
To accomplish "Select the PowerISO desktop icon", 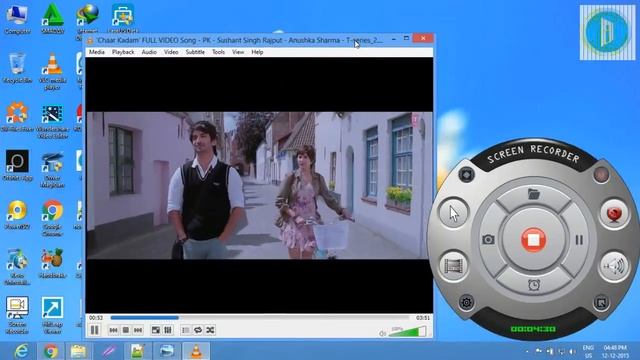I will [17, 214].
